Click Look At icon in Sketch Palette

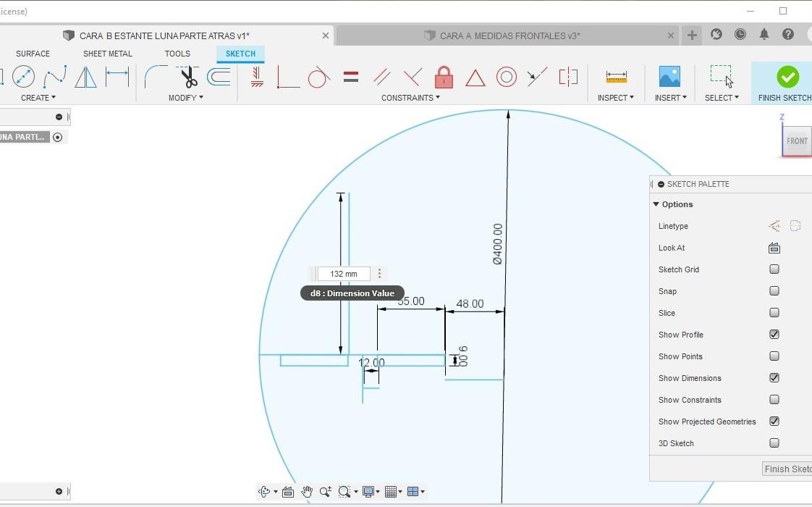pyautogui.click(x=774, y=248)
